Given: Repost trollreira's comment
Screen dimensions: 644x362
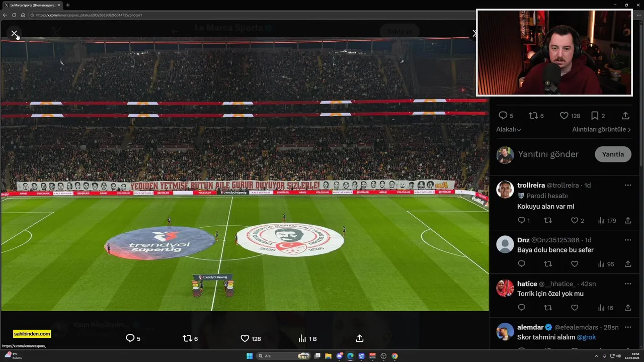Looking at the screenshot, I should point(548,220).
